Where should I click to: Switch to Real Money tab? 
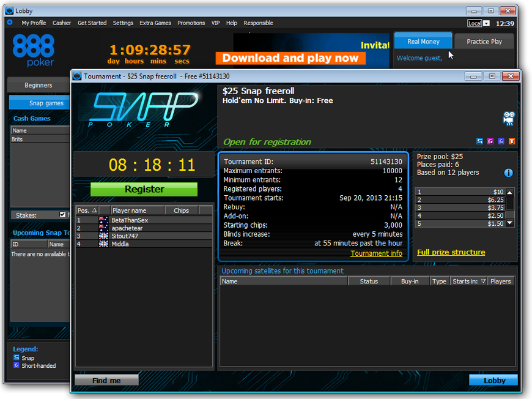point(423,41)
